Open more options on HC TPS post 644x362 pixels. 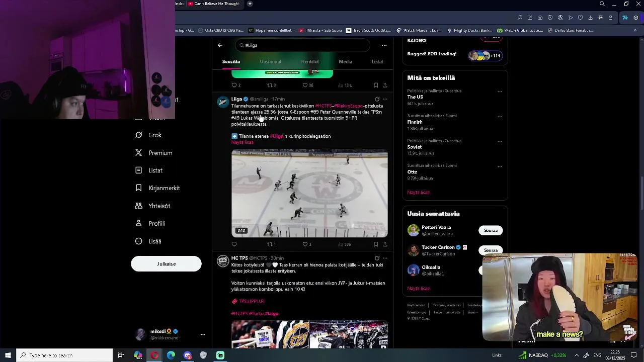click(x=385, y=258)
